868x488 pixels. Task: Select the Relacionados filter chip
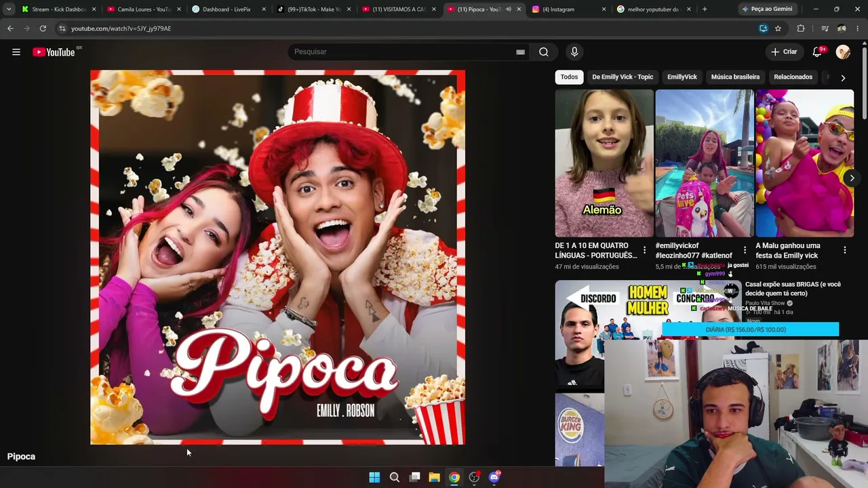(793, 77)
